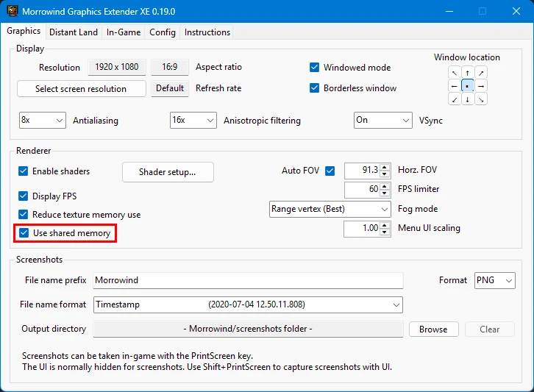Expand the Fog mode combo box
Screen dimensions: 534x392
(330, 209)
